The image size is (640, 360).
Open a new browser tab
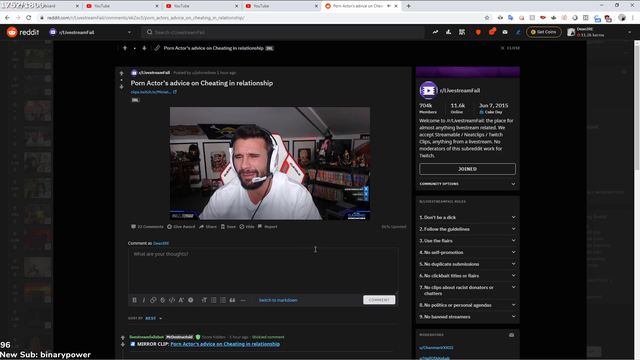click(409, 6)
